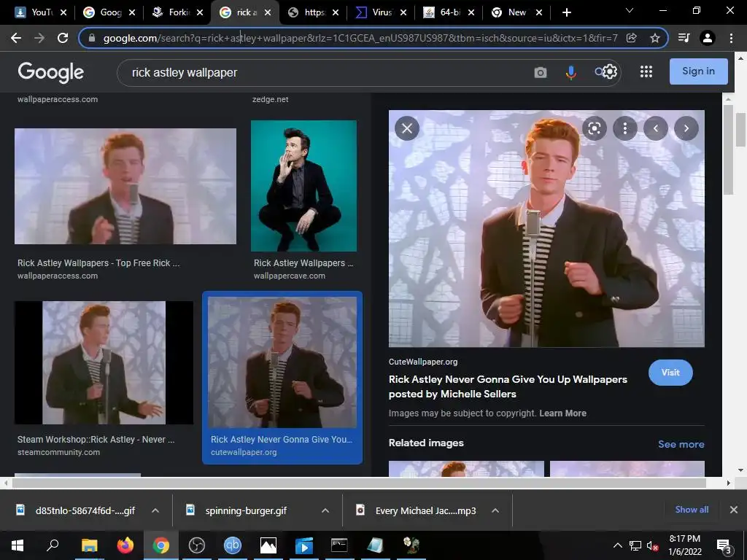Open File Explorer from taskbar

pos(89,545)
